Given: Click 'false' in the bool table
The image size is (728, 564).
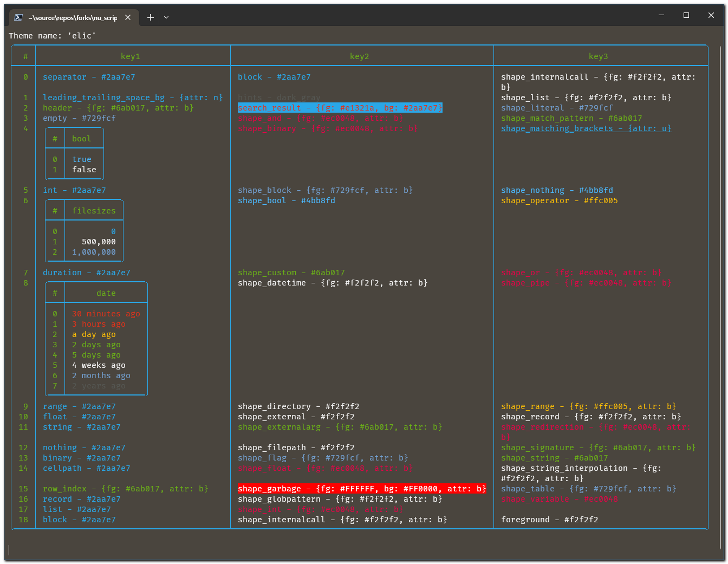Looking at the screenshot, I should 84,170.
